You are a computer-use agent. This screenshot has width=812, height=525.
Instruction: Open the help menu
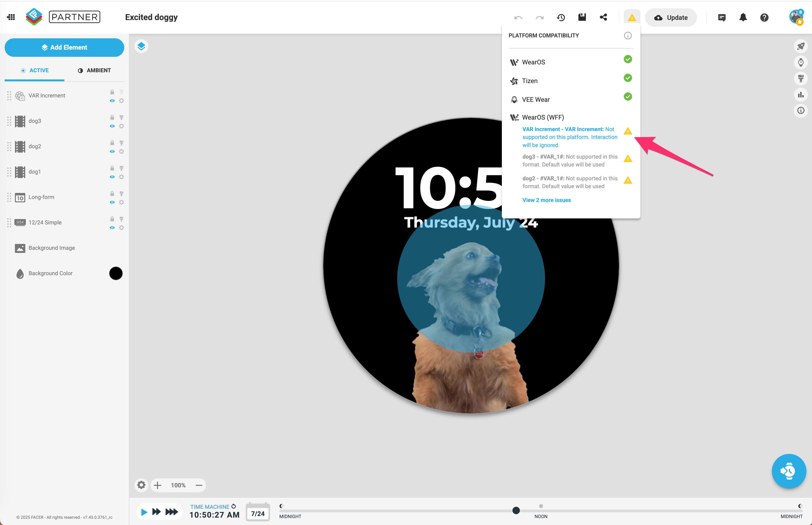(x=764, y=17)
